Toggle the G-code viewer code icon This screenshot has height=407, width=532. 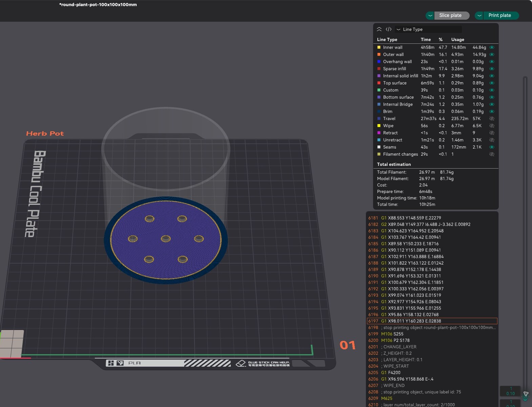point(389,29)
